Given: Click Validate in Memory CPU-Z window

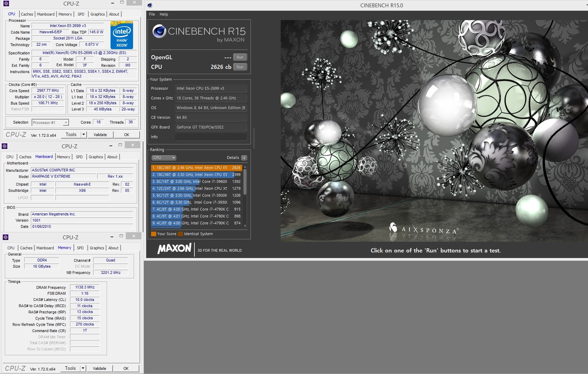Looking at the screenshot, I should pyautogui.click(x=99, y=368).
